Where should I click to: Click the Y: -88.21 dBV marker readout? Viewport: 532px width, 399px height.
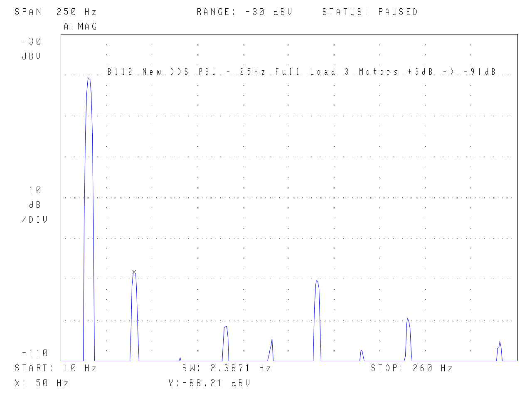pos(209,383)
